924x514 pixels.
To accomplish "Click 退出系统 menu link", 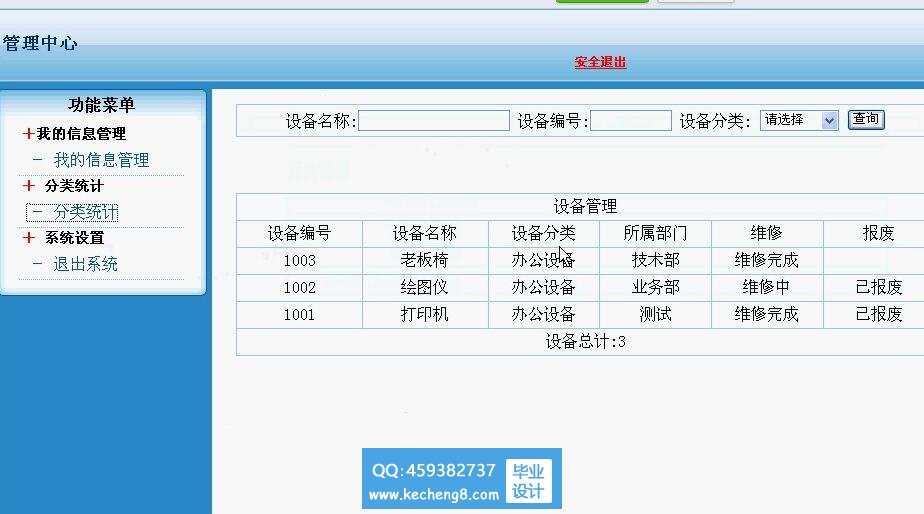I will pos(85,264).
